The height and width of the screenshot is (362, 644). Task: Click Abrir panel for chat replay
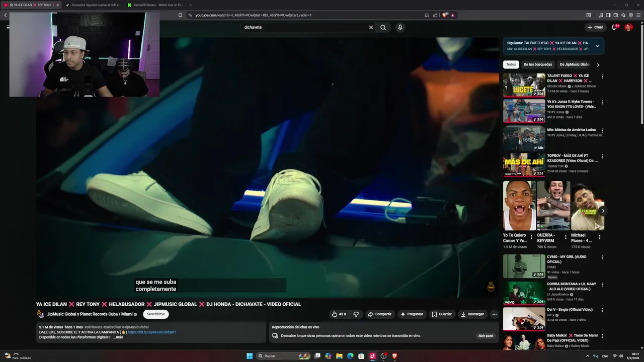click(486, 336)
